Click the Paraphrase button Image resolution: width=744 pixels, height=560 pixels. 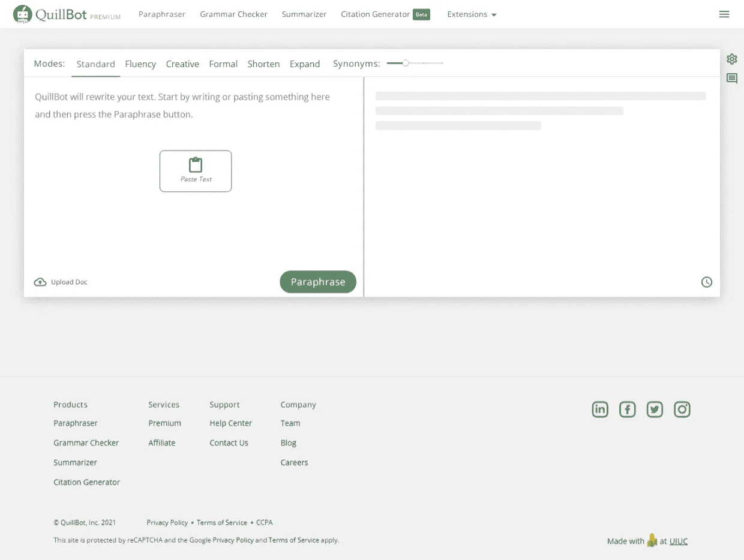pyautogui.click(x=318, y=282)
